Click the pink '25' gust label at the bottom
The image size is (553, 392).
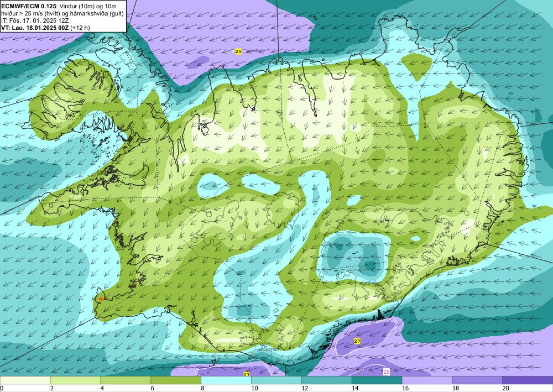387,372
